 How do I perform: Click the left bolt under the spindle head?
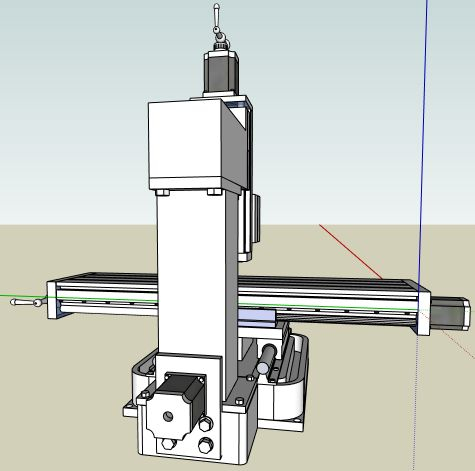162,192
